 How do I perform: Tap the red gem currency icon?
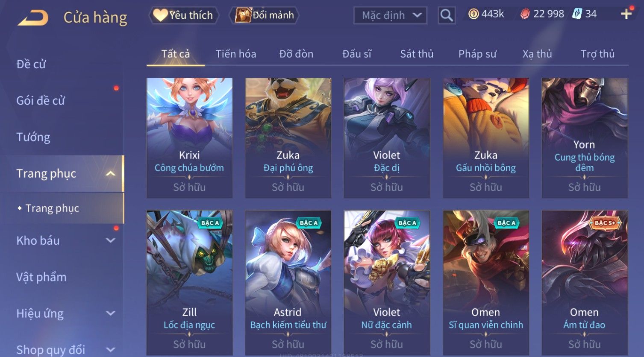(525, 14)
